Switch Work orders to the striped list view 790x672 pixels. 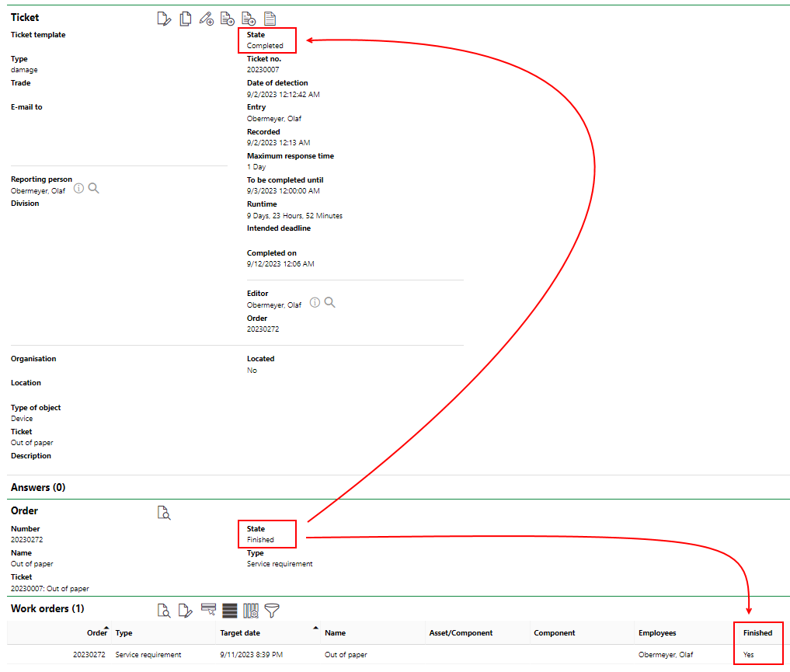click(229, 611)
